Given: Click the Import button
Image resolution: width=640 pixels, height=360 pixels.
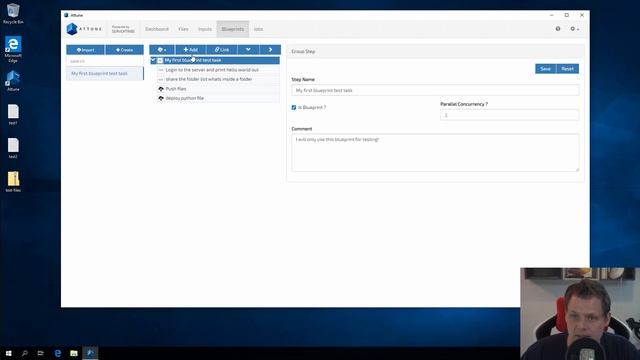Looking at the screenshot, I should pyautogui.click(x=85, y=50).
